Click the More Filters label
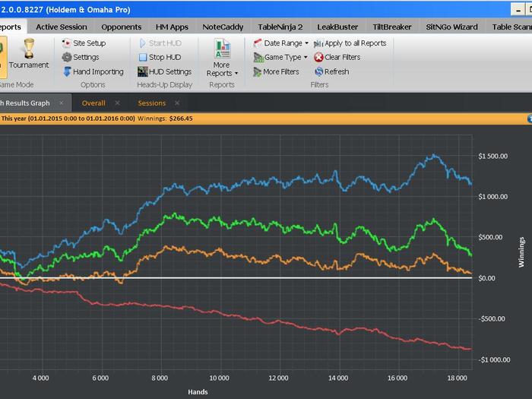This screenshot has width=532, height=399. [x=281, y=71]
